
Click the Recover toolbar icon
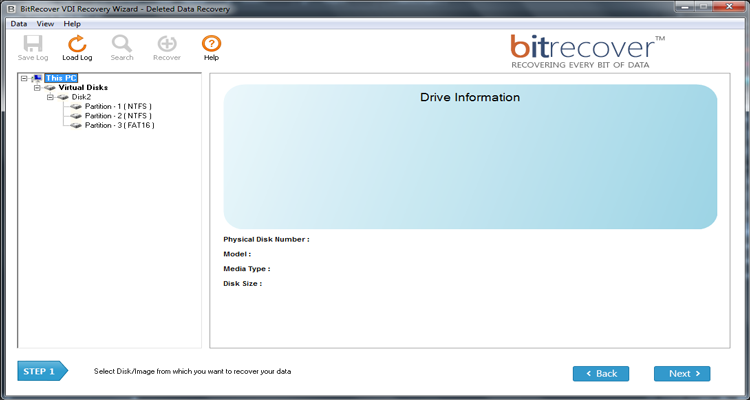click(x=166, y=43)
